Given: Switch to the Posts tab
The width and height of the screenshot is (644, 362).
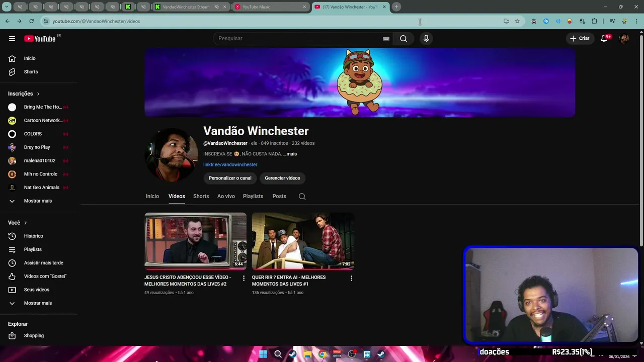Looking at the screenshot, I should click(x=279, y=196).
